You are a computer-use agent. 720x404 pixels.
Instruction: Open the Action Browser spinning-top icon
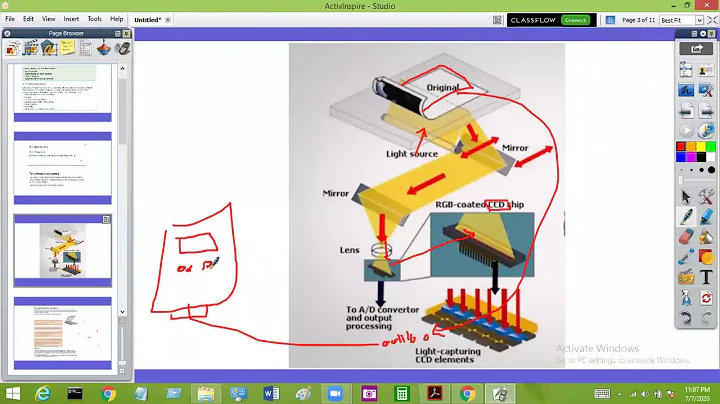tap(104, 48)
